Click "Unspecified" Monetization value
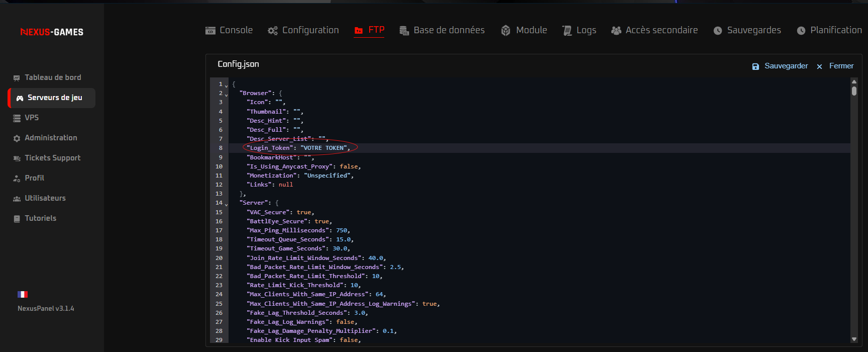 [327, 175]
